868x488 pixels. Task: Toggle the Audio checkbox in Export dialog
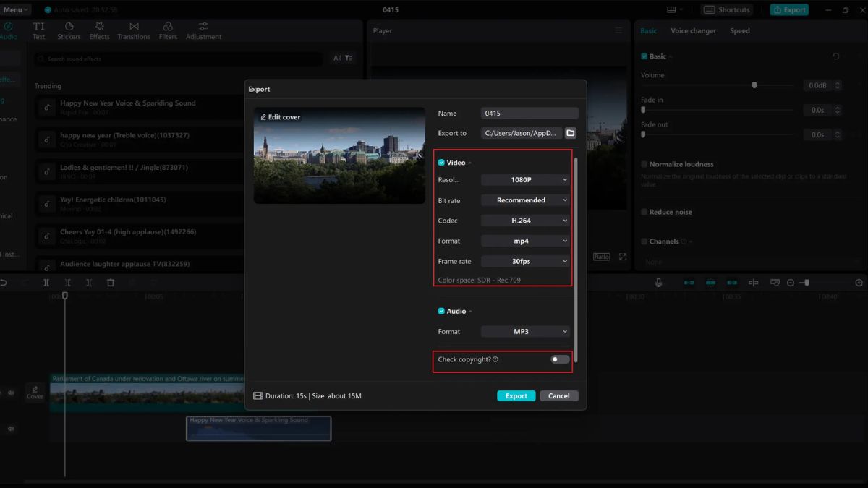(x=441, y=311)
